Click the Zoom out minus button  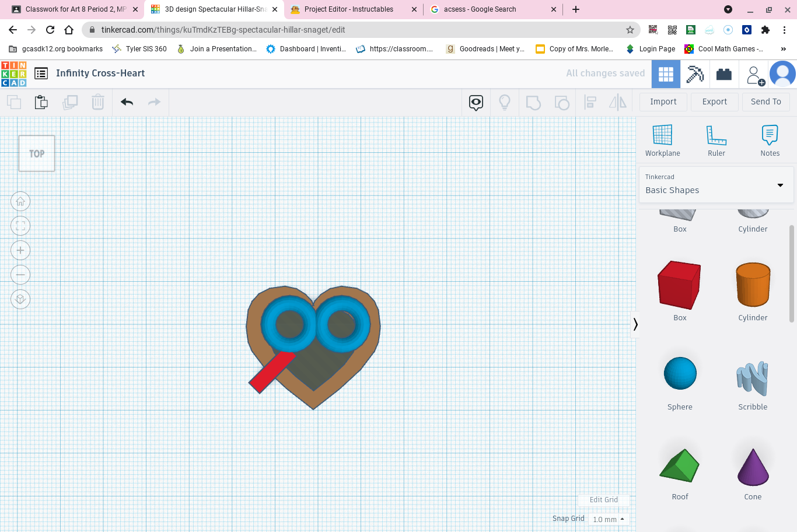[x=20, y=275]
